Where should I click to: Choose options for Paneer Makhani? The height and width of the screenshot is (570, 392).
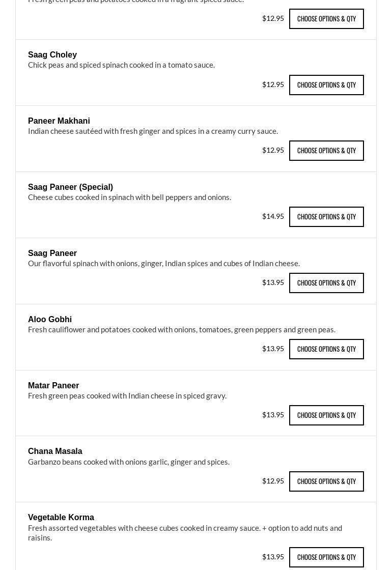pos(326,151)
